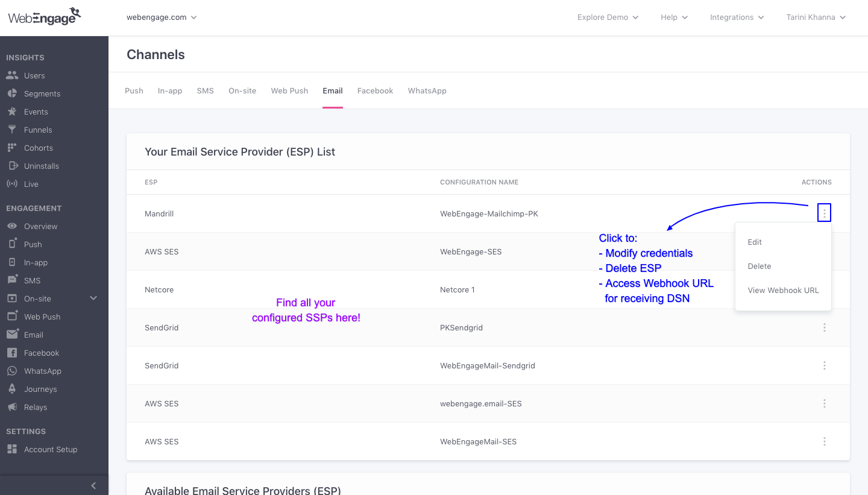Switch to the In-app tab
This screenshot has width=868, height=495.
click(x=170, y=90)
